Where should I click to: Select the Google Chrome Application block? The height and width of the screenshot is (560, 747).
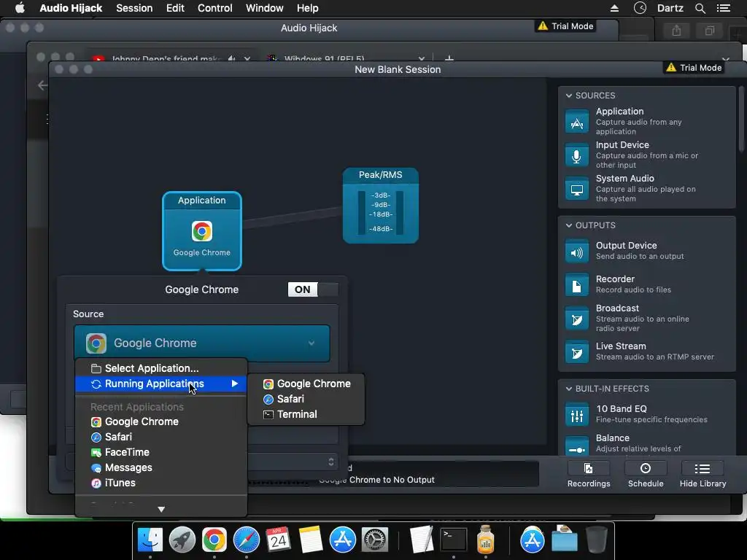[202, 231]
